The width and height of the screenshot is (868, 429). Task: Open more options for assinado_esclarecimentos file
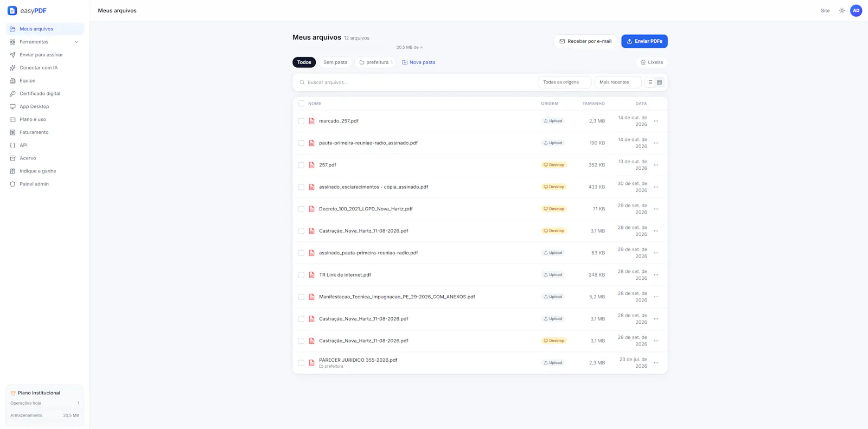tap(656, 187)
